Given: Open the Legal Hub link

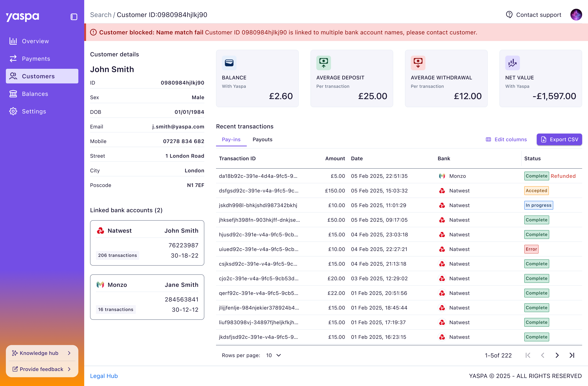Looking at the screenshot, I should 104,376.
